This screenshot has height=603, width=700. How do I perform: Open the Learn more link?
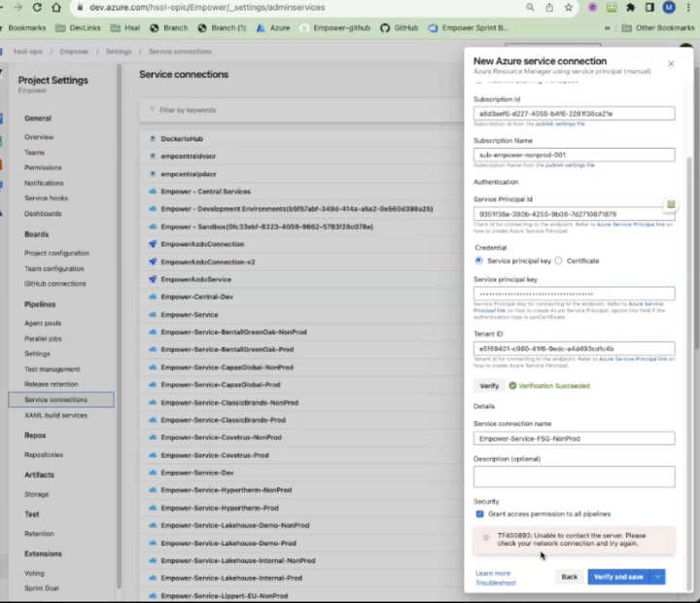(x=493, y=573)
